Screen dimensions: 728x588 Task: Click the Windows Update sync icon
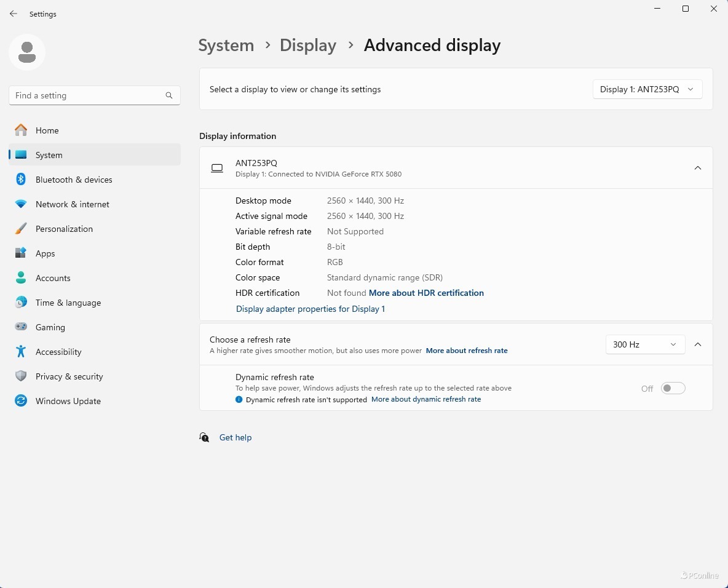coord(21,401)
